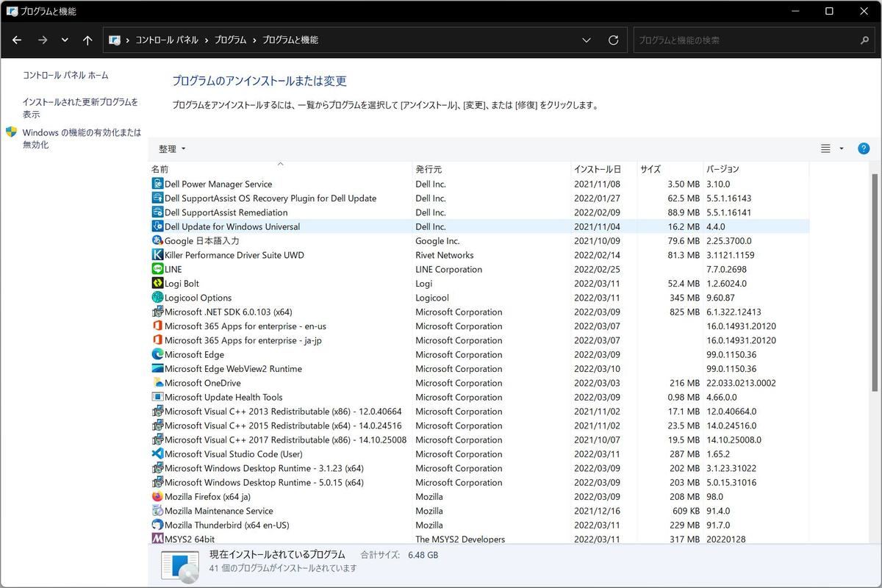Select Microsoft .NET SDK icon
This screenshot has height=588, width=882.
pyautogui.click(x=157, y=312)
